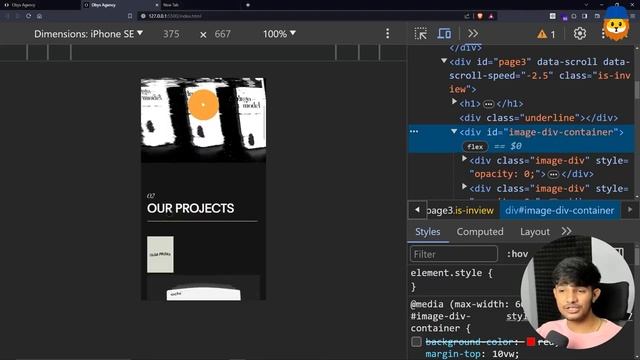This screenshot has height=360, width=640.
Task: Open the 100% zoom dropdown
Action: (279, 34)
